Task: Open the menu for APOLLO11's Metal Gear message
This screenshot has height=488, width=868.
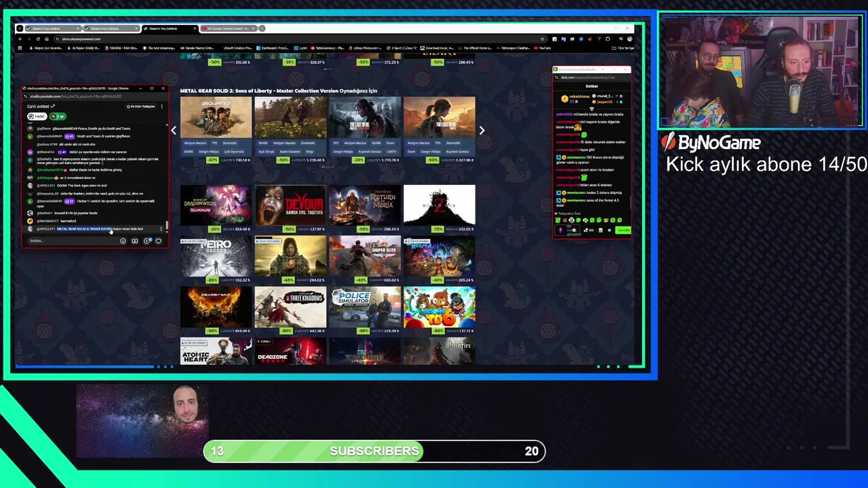Action: point(161,229)
